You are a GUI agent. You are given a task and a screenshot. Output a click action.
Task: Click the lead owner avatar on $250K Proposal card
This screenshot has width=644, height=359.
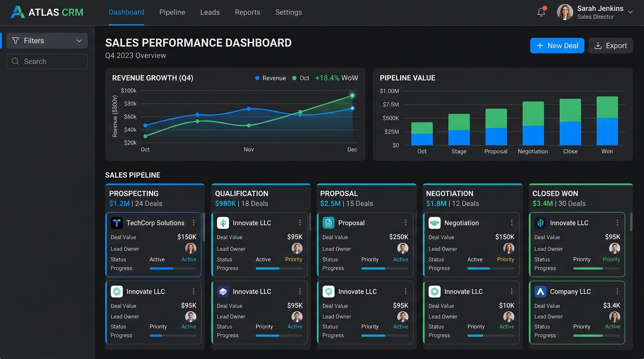403,248
